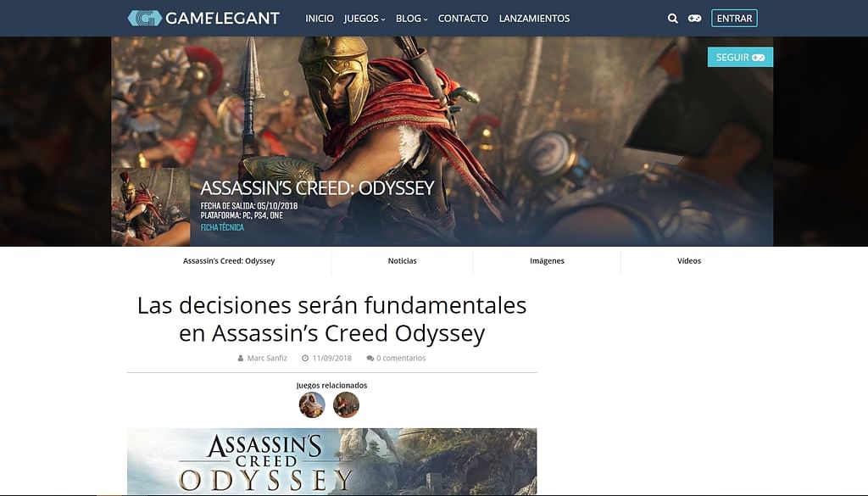Click the author person icon

(x=240, y=358)
